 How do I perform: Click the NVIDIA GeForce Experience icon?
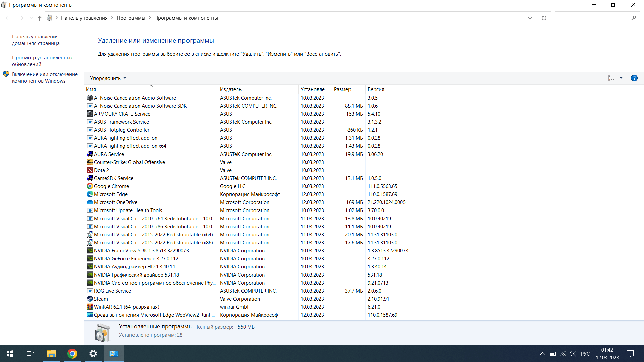pos(90,259)
